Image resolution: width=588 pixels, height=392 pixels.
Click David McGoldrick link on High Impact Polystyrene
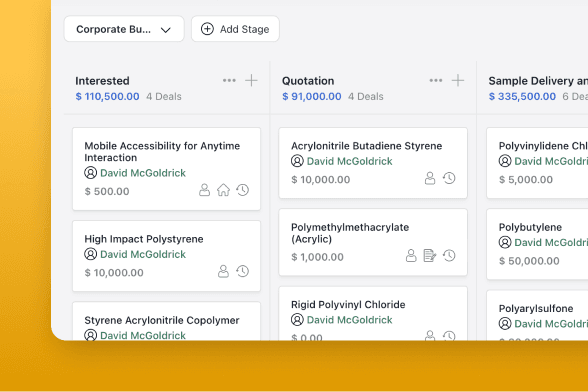[x=143, y=254]
